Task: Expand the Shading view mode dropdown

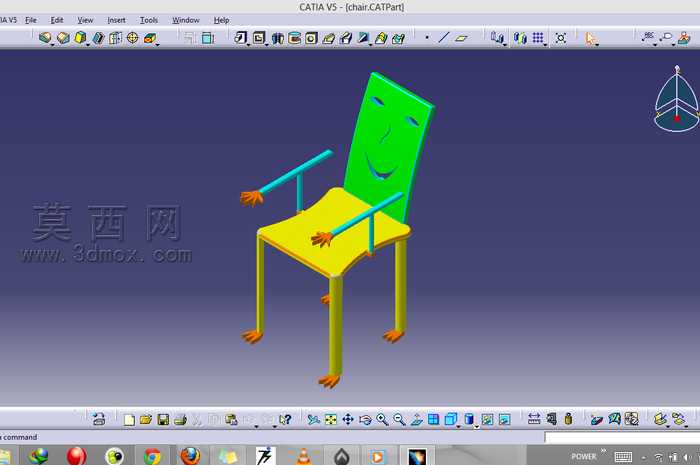Action: (x=476, y=427)
